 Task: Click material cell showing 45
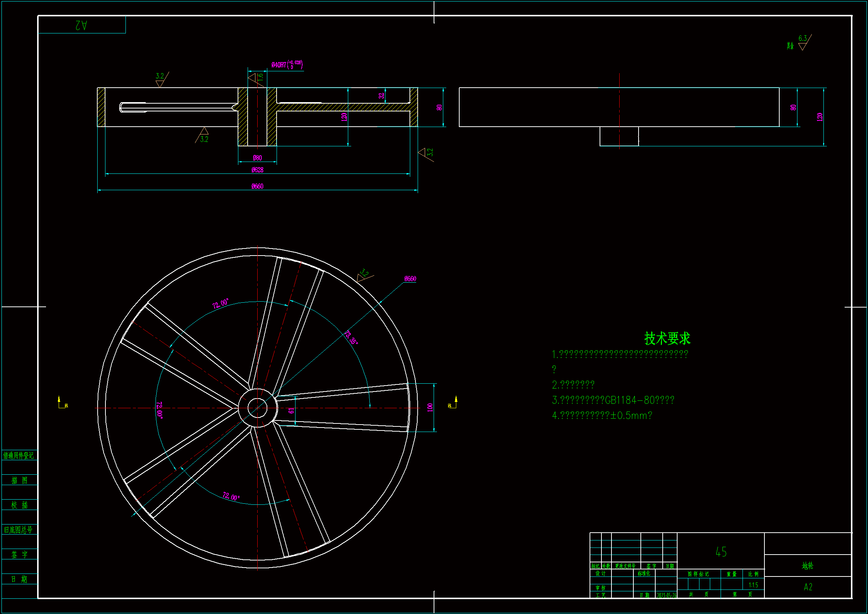pyautogui.click(x=721, y=552)
